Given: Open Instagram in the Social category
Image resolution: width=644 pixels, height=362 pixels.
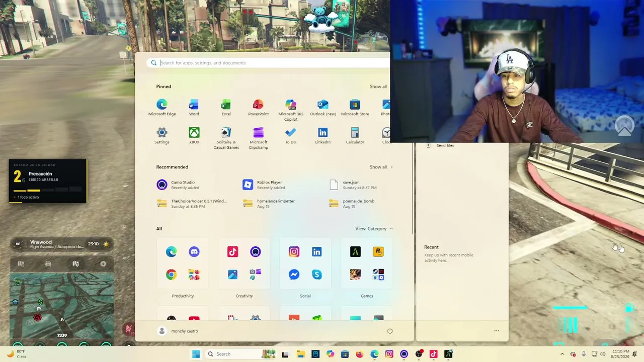Looking at the screenshot, I should point(294,252).
